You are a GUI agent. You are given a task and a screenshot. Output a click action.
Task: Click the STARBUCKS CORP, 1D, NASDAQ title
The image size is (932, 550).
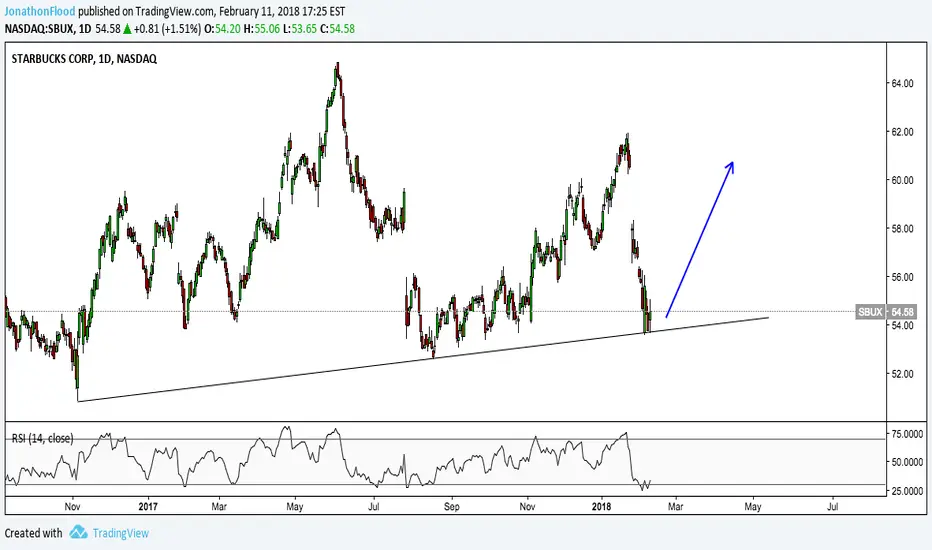point(84,59)
